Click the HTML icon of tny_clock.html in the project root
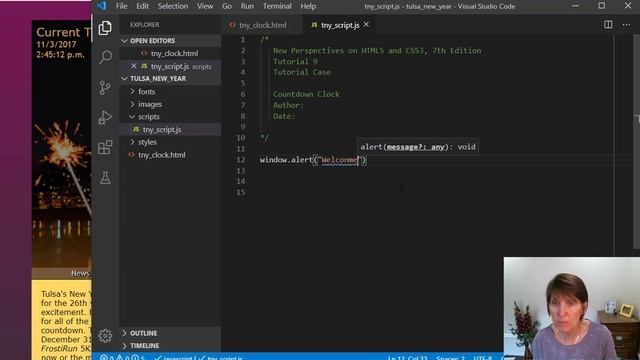Viewport: 640px width, 360px height. tap(131, 155)
